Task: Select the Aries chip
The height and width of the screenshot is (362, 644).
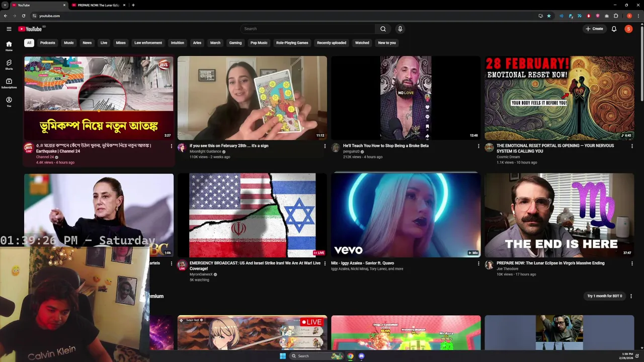Action: [x=197, y=43]
